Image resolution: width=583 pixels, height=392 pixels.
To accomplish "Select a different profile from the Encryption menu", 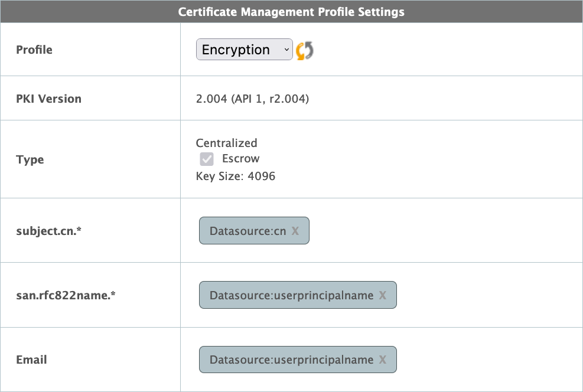I will [x=244, y=50].
